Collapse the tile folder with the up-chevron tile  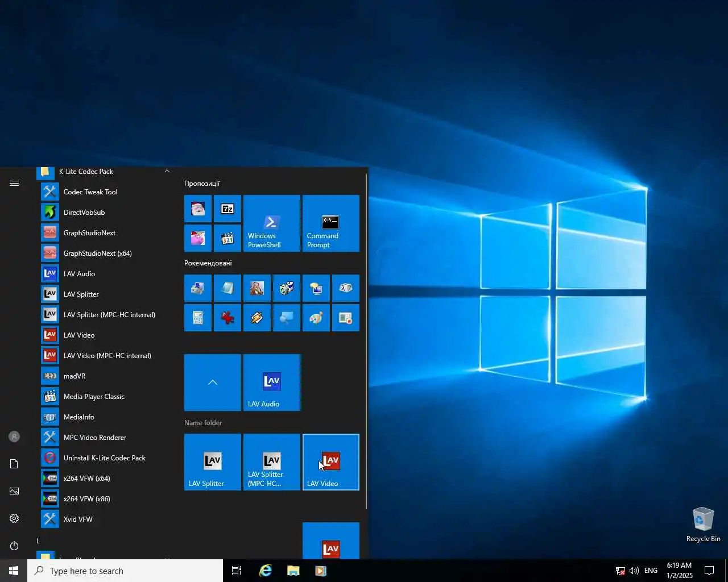pyautogui.click(x=213, y=383)
